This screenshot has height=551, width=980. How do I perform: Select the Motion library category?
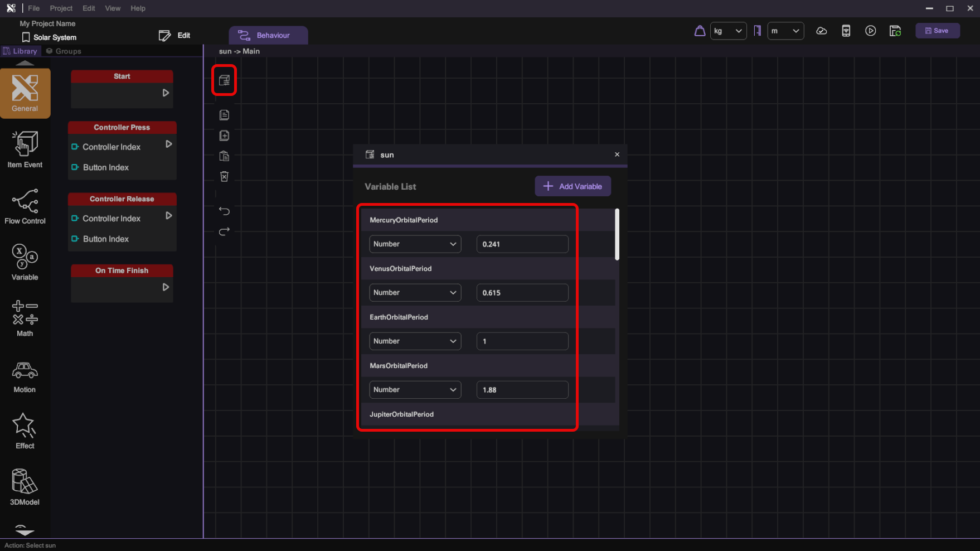click(25, 377)
